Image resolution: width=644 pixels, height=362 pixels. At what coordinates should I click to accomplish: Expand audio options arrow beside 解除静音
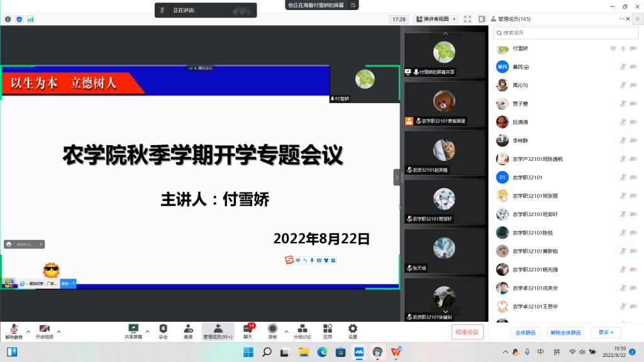tap(28, 331)
